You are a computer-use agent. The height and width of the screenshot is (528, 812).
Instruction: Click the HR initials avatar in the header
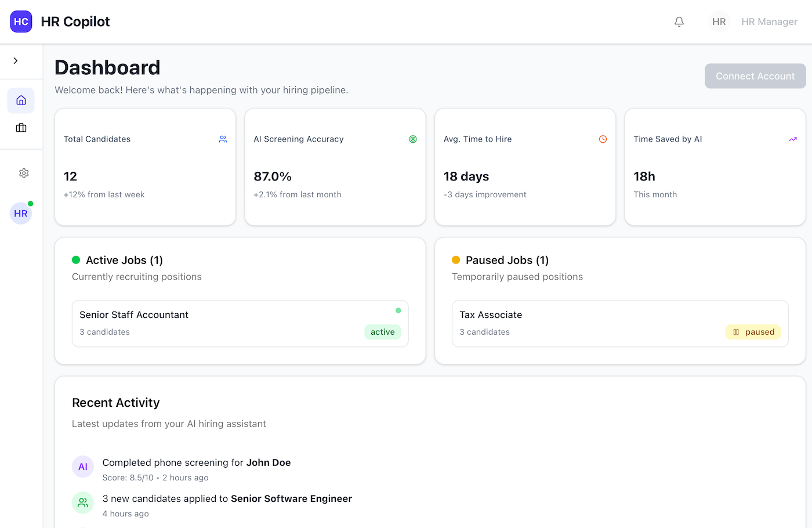point(719,21)
